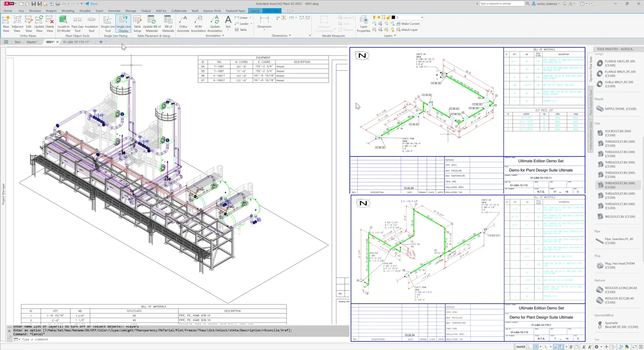The image size is (644, 350).
Task: Switch to the Structure ribbon tab
Action: 35,11
